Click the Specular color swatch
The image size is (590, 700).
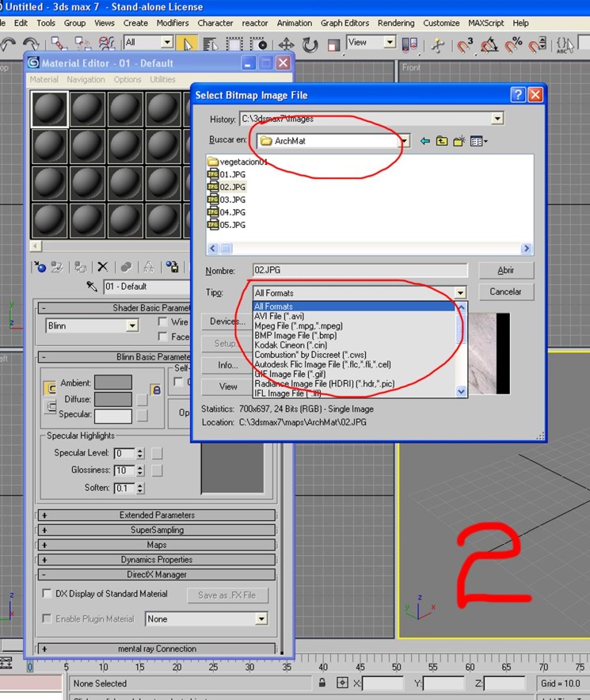[x=113, y=415]
